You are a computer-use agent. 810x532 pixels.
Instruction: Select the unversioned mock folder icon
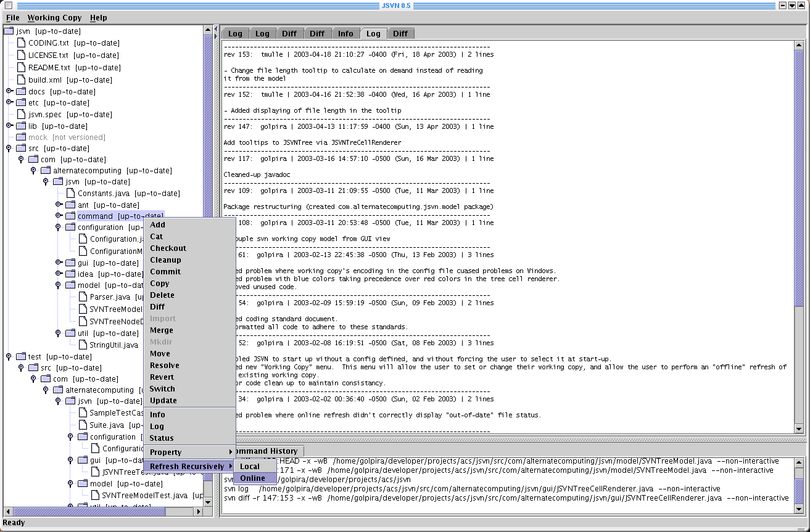point(21,137)
